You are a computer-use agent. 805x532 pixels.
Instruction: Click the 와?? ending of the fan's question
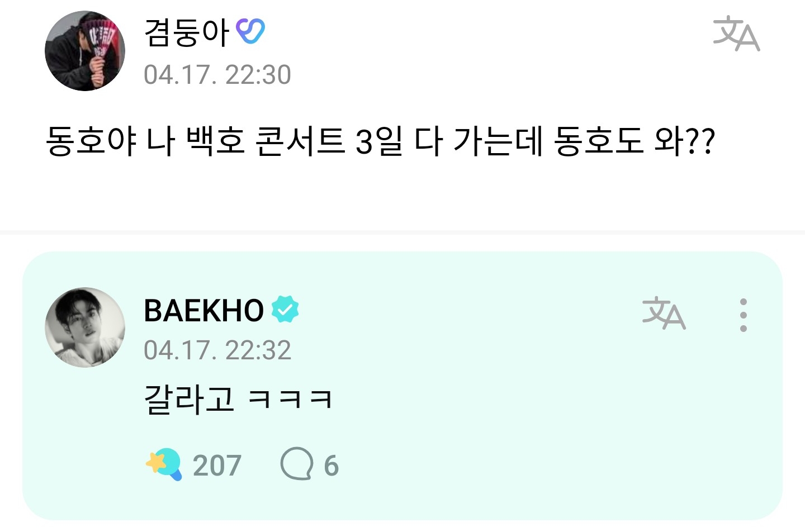pyautogui.click(x=684, y=141)
